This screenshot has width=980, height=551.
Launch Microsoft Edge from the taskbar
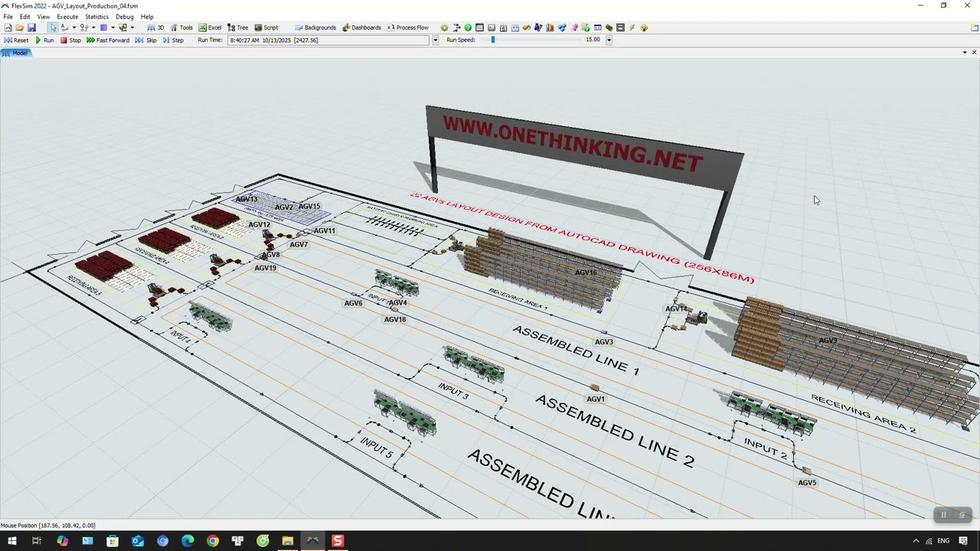(188, 541)
